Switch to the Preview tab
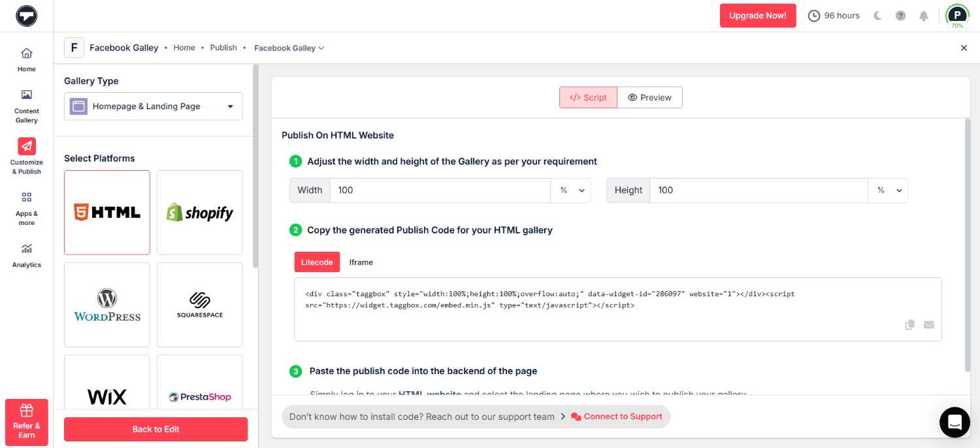Screen dimensions: 980x448 [x=650, y=97]
